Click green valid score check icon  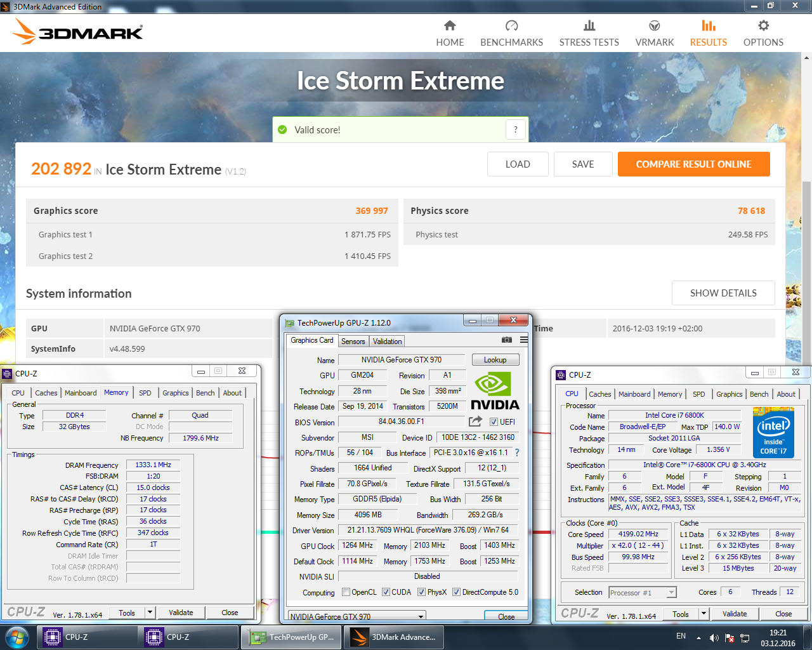coord(283,129)
